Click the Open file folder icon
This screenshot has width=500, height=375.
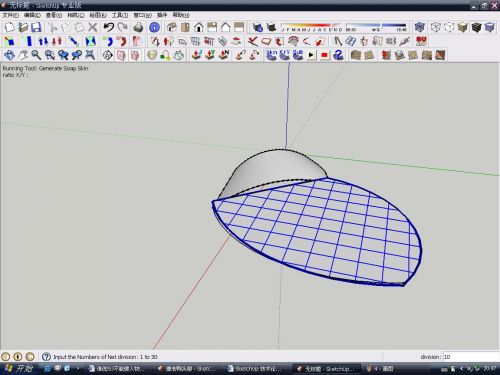tap(23, 27)
